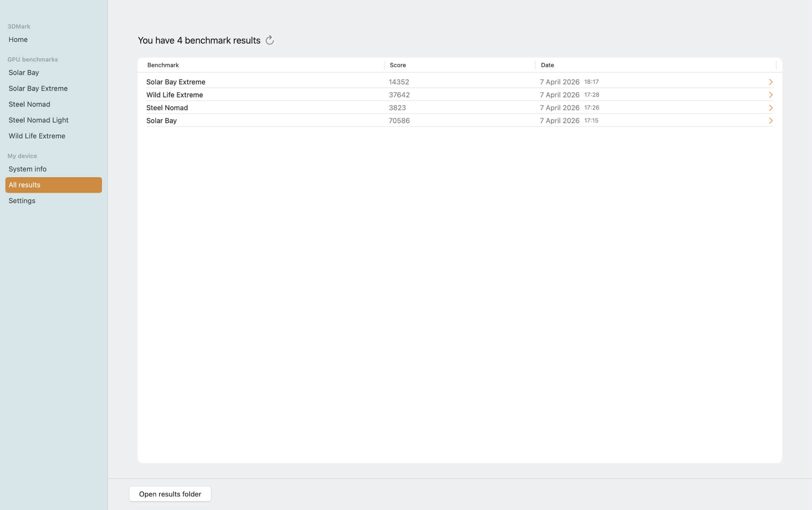The width and height of the screenshot is (812, 510).
Task: Go to Home in sidebar
Action: click(x=18, y=39)
